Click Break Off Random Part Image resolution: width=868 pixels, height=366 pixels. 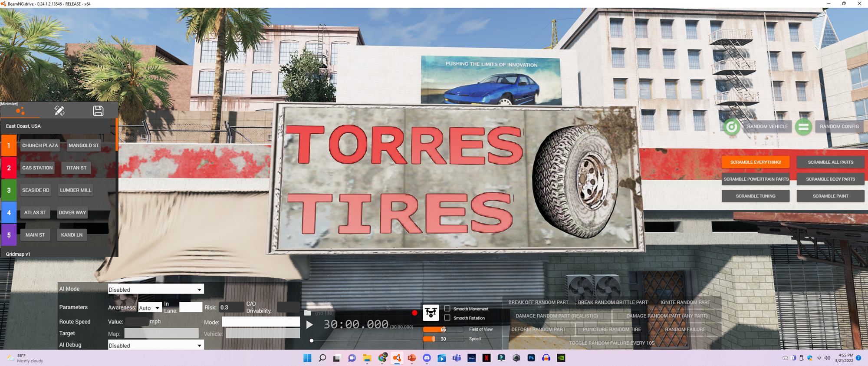[x=538, y=302]
